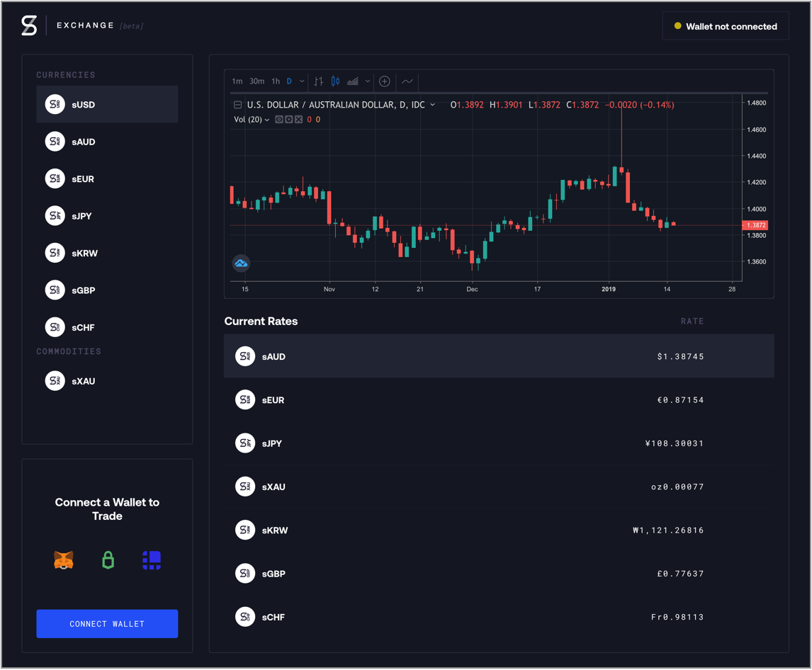Image resolution: width=812 pixels, height=670 pixels.
Task: Click the line wave toolbar icon
Action: click(407, 81)
